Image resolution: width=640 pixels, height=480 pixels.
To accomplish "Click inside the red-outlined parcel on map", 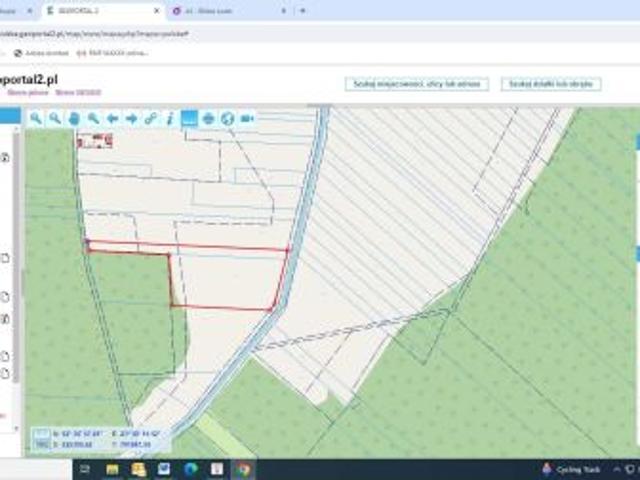I will click(x=228, y=277).
